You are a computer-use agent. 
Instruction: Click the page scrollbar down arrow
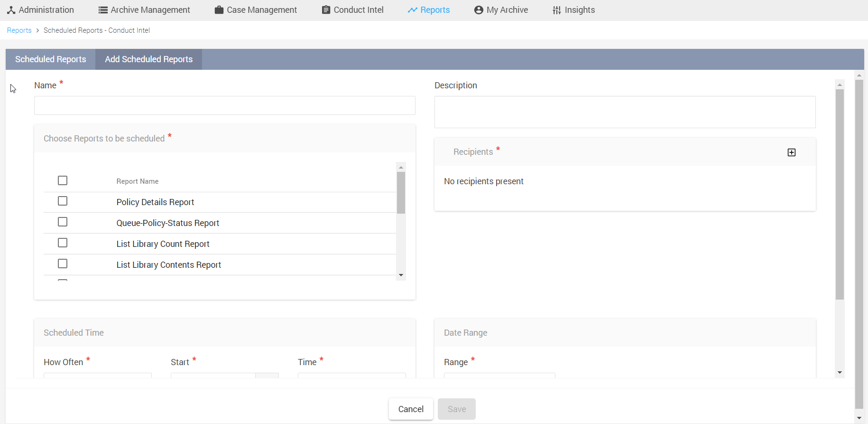coord(859,418)
